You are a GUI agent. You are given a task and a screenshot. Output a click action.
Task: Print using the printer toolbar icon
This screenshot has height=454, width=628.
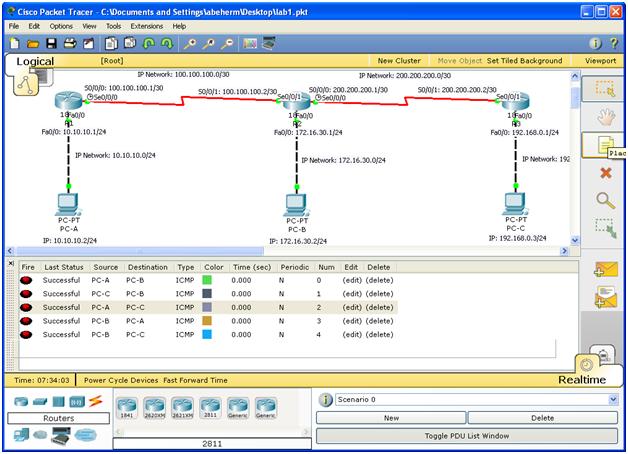(70, 43)
